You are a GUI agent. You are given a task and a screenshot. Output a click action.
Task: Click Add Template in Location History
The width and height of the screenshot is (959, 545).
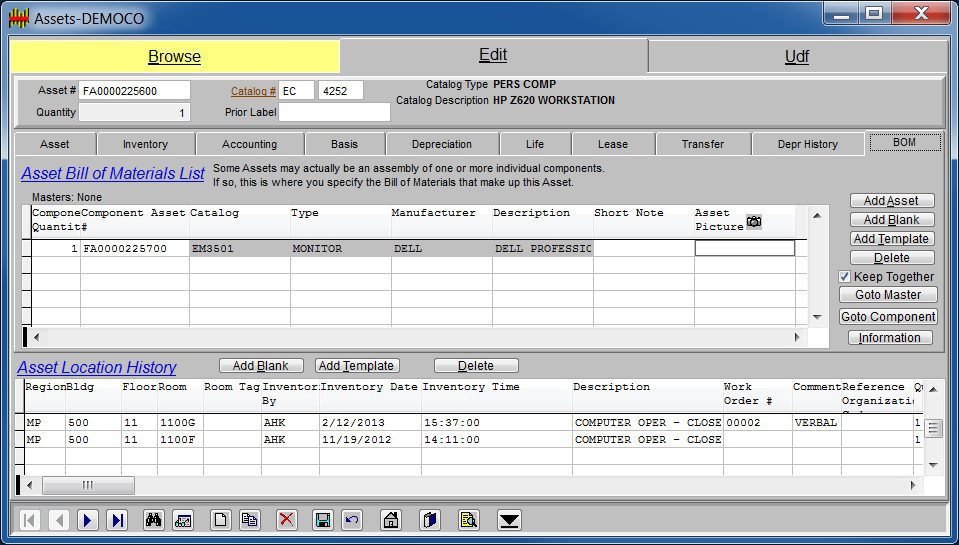click(357, 366)
